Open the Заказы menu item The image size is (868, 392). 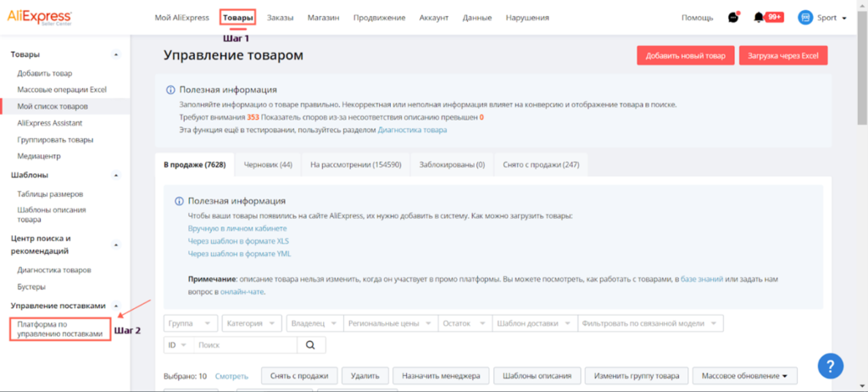click(280, 18)
